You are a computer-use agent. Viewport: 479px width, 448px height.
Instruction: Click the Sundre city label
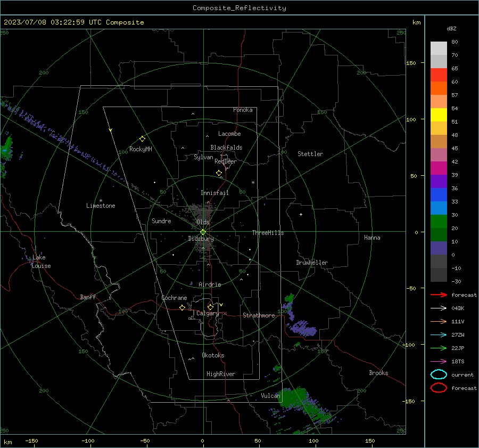[x=162, y=221]
